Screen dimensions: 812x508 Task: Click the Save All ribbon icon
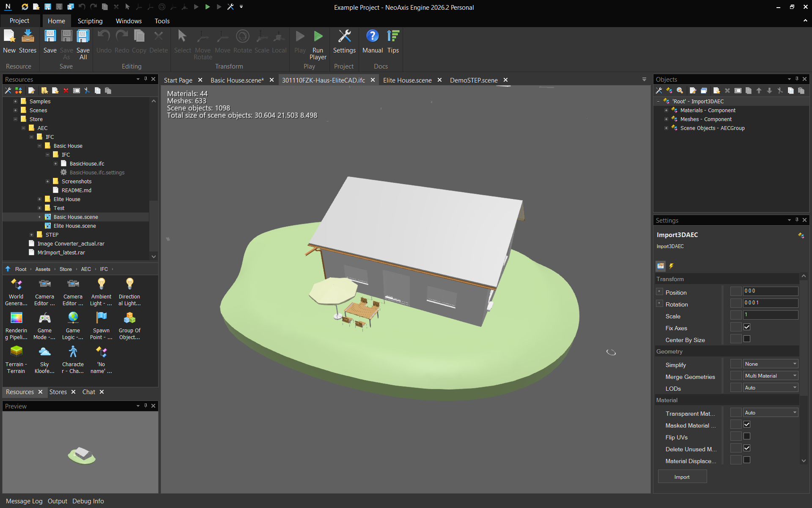coord(83,36)
